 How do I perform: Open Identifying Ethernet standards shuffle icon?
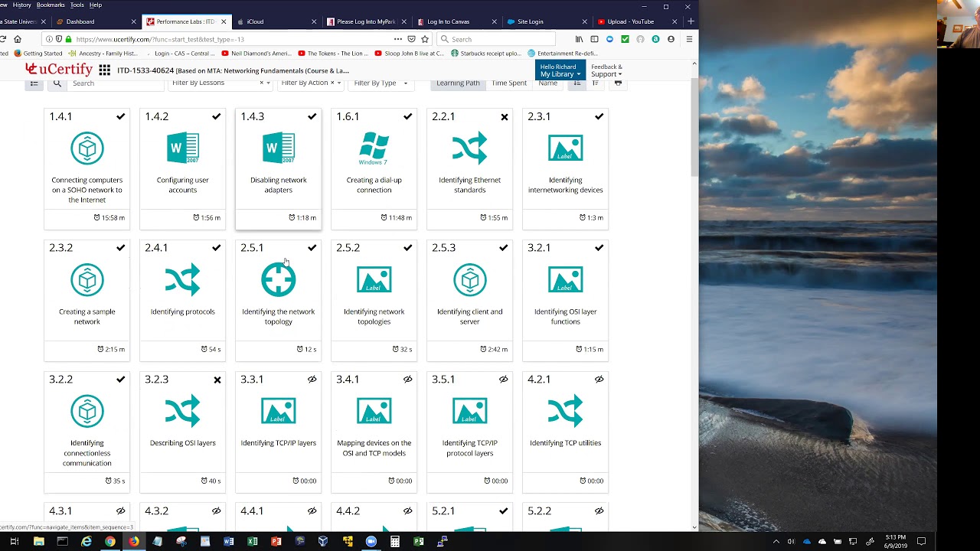(x=470, y=148)
